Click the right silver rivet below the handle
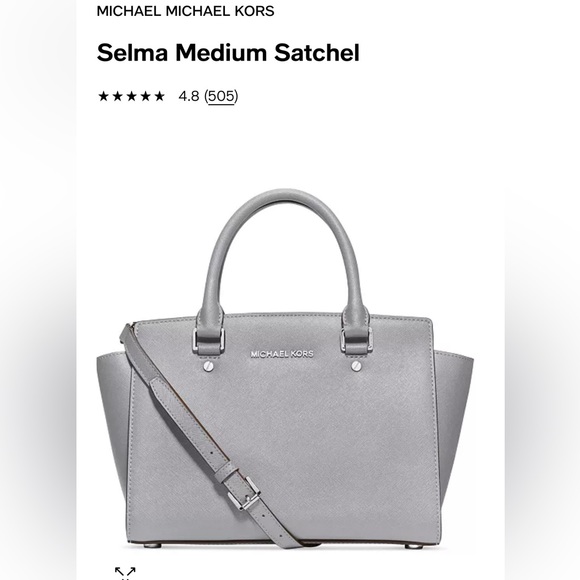Screen dimensions: 580x580 pyautogui.click(x=356, y=366)
